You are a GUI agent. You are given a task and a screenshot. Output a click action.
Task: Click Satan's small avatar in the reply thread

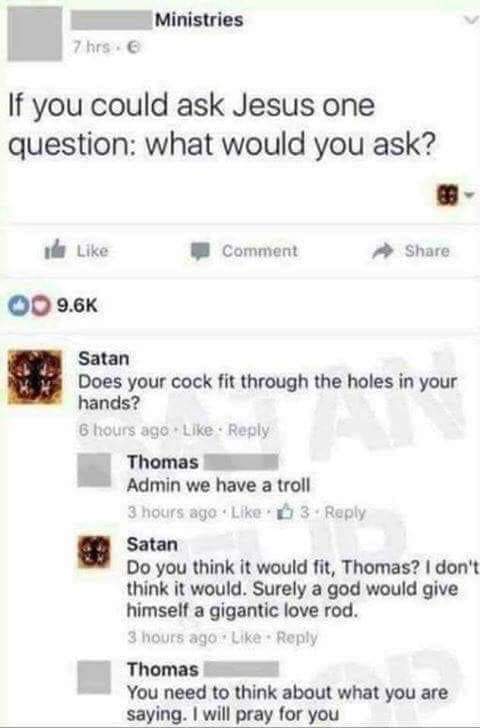pyautogui.click(x=94, y=552)
